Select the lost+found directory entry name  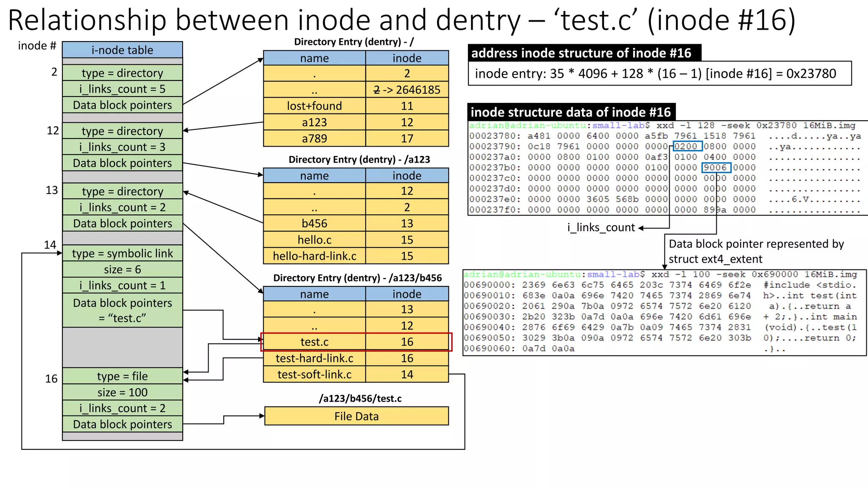[x=314, y=106]
